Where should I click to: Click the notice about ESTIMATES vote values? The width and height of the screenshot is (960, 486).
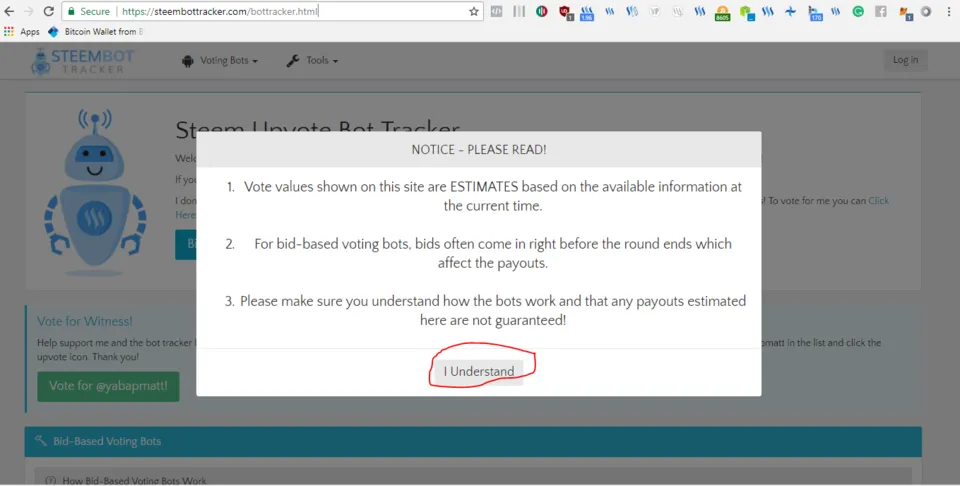492,196
